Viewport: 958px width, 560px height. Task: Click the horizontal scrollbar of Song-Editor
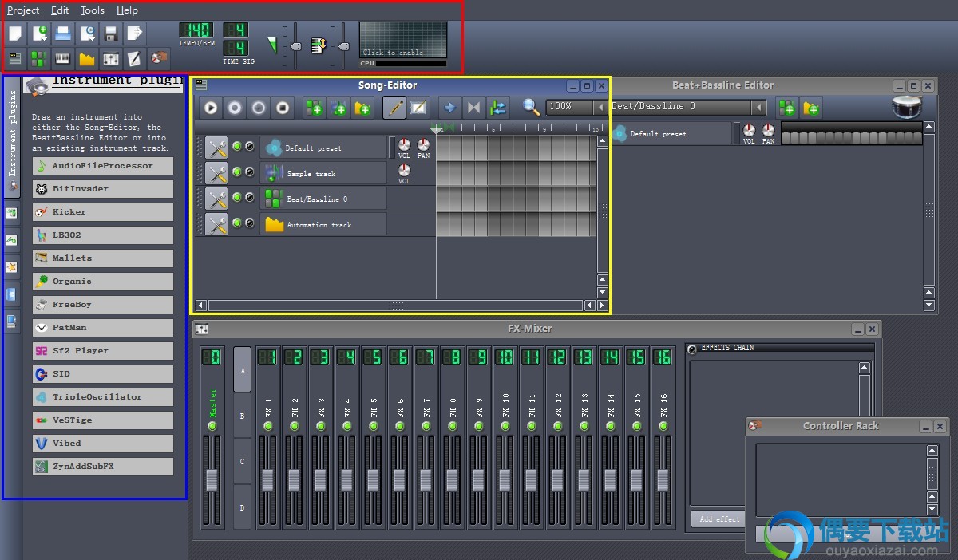(396, 306)
